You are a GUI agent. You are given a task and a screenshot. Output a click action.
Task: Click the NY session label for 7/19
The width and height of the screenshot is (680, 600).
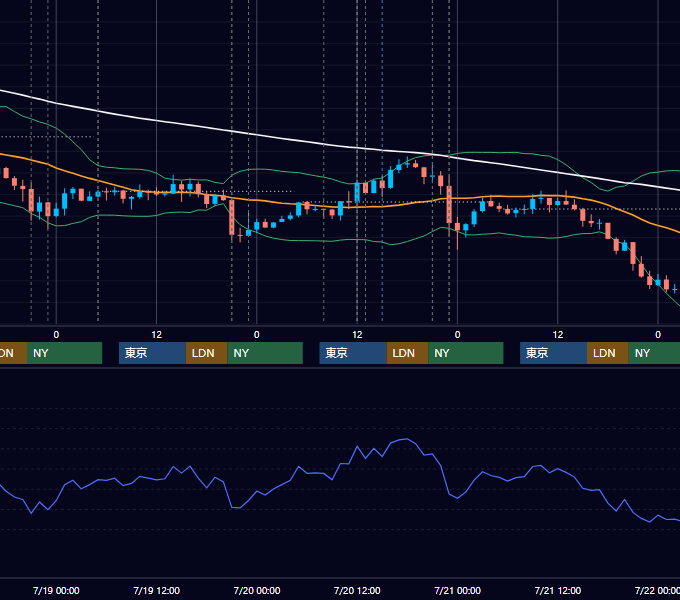coord(265,353)
